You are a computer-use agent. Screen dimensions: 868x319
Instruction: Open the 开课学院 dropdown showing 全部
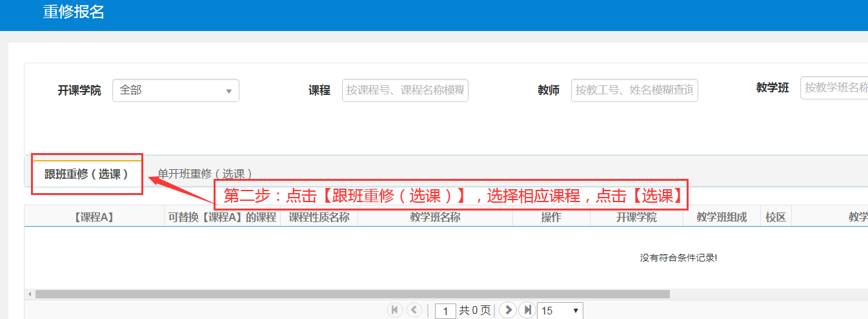(176, 90)
